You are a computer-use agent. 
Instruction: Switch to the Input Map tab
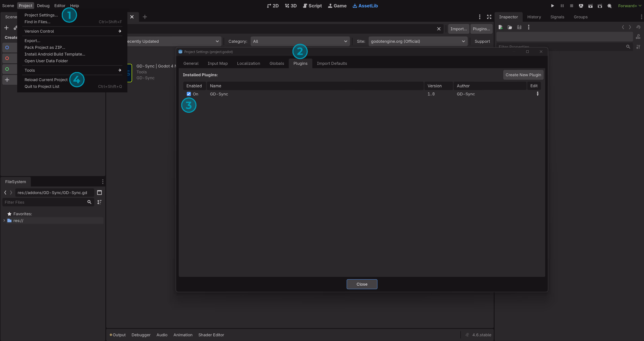218,63
